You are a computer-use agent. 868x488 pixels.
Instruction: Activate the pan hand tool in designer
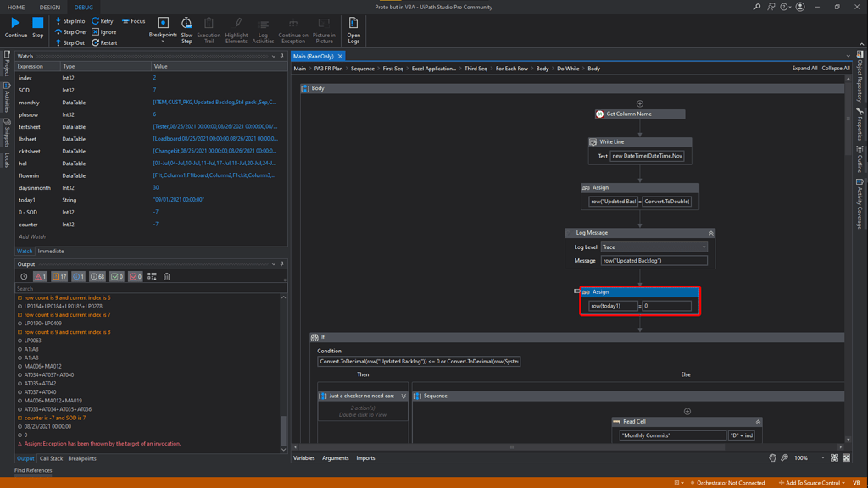[x=772, y=458]
